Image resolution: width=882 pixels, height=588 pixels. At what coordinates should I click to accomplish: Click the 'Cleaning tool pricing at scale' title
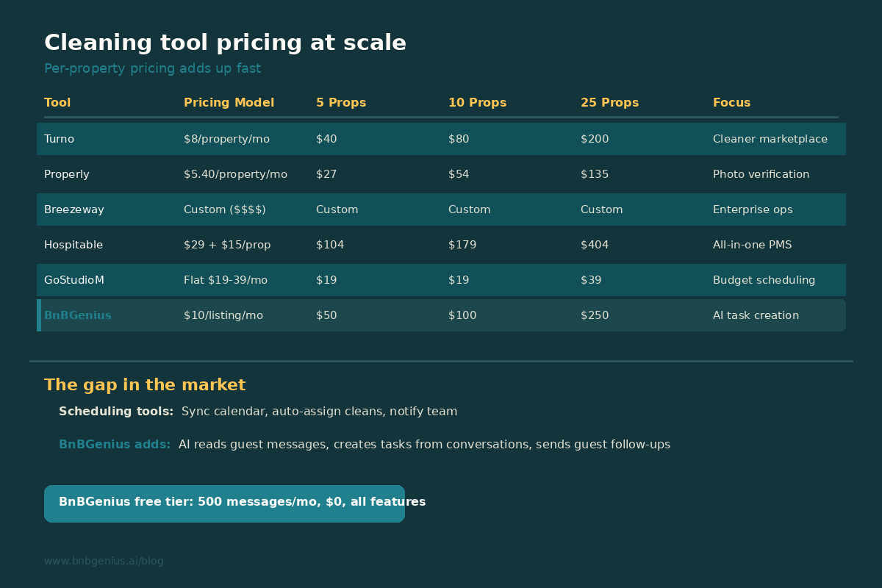[x=225, y=43]
